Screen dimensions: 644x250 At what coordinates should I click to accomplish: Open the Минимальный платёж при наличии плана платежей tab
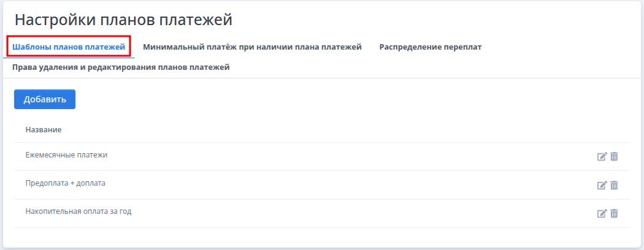(252, 47)
